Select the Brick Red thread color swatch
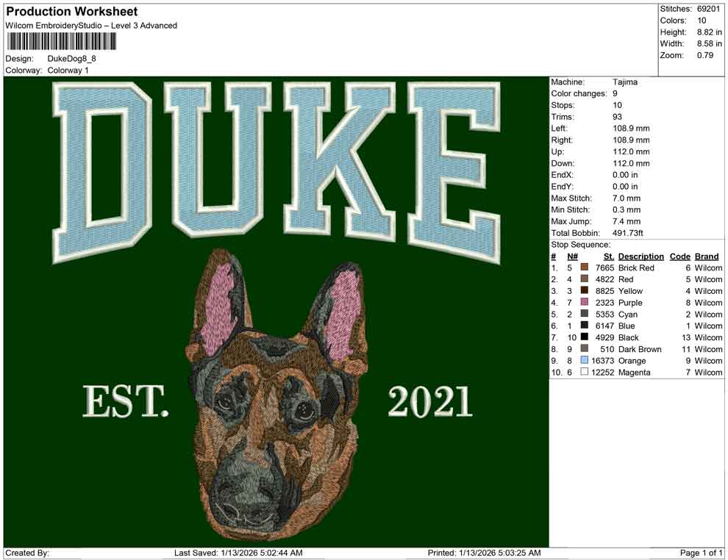 click(x=583, y=268)
